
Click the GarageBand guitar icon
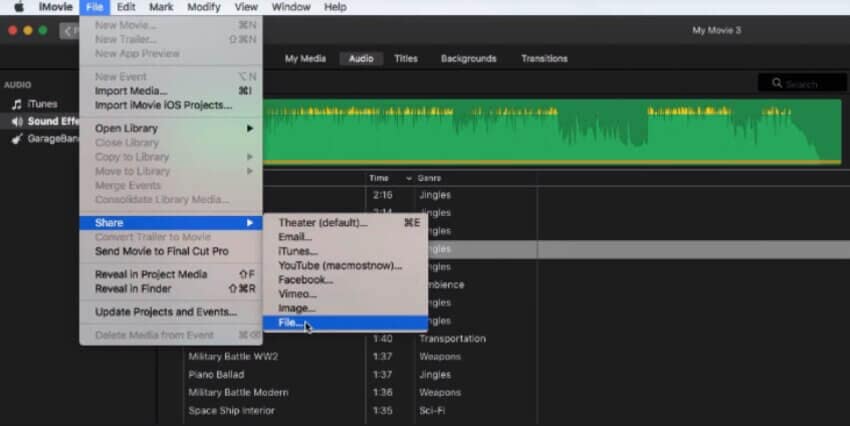tap(17, 139)
